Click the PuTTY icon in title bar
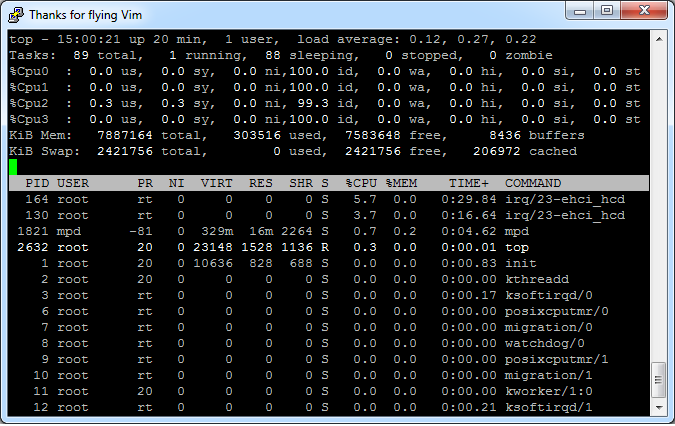The image size is (675, 426). [x=16, y=15]
